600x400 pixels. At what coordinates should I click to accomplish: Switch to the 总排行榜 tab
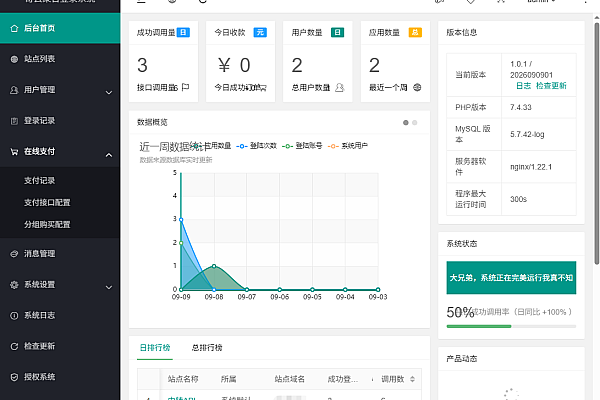pyautogui.click(x=207, y=348)
